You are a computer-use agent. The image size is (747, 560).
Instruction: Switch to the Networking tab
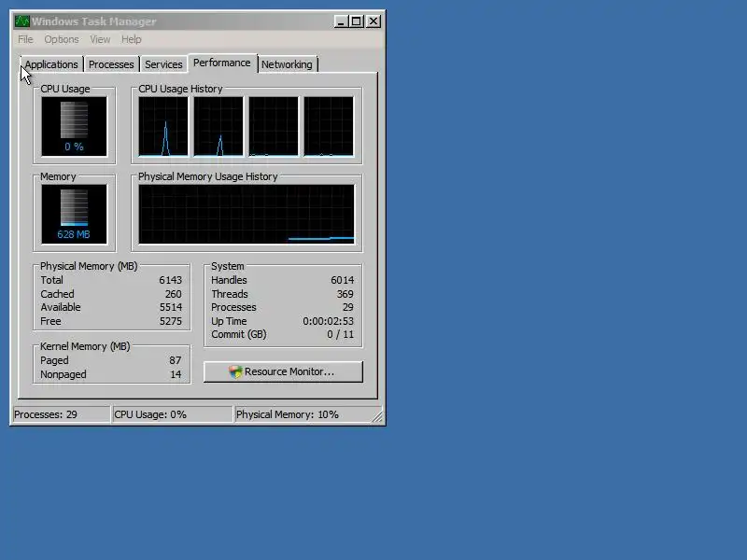(x=287, y=64)
